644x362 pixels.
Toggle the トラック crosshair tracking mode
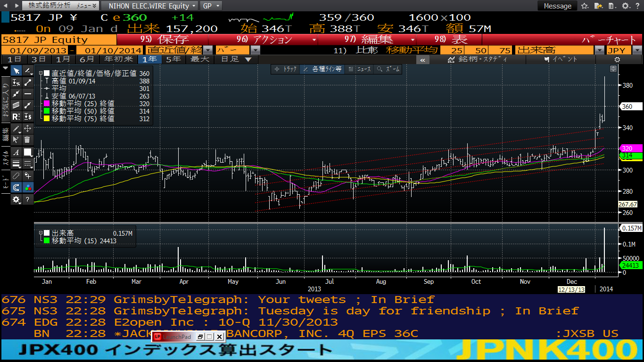point(286,69)
